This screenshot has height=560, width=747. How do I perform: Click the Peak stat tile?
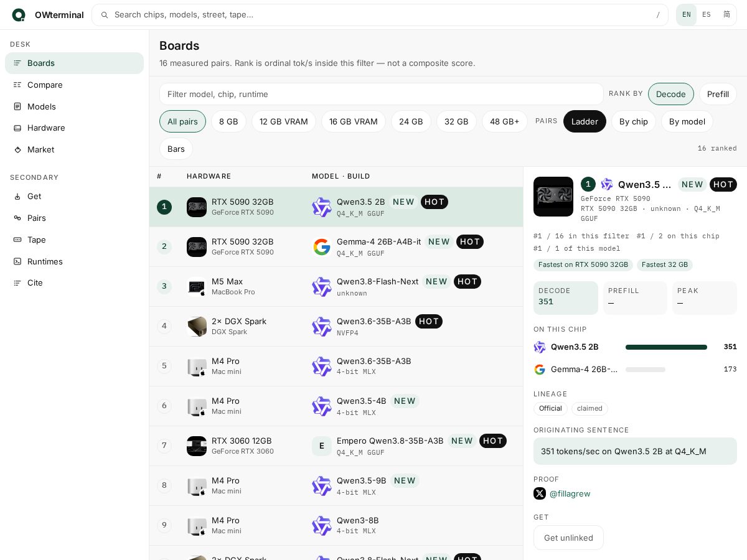705,298
